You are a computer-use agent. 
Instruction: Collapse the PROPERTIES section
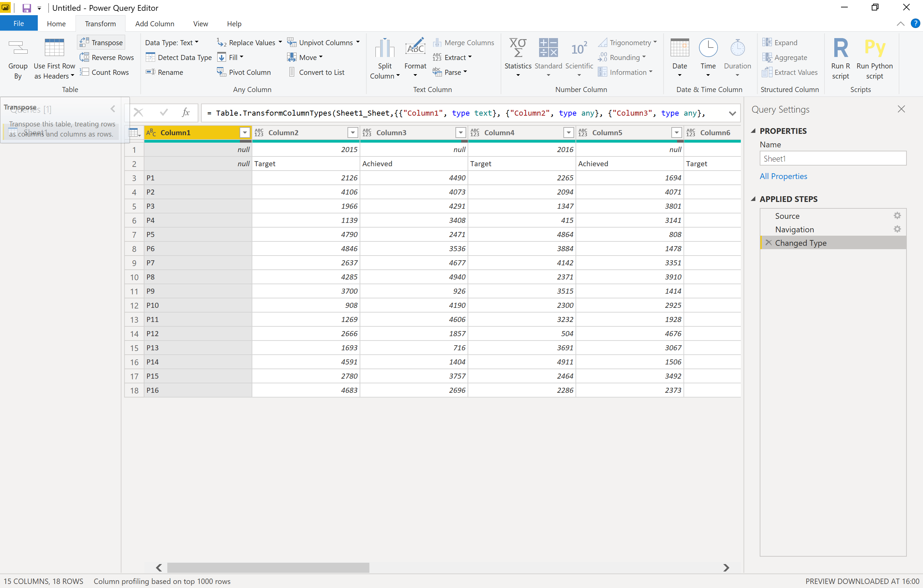click(753, 130)
